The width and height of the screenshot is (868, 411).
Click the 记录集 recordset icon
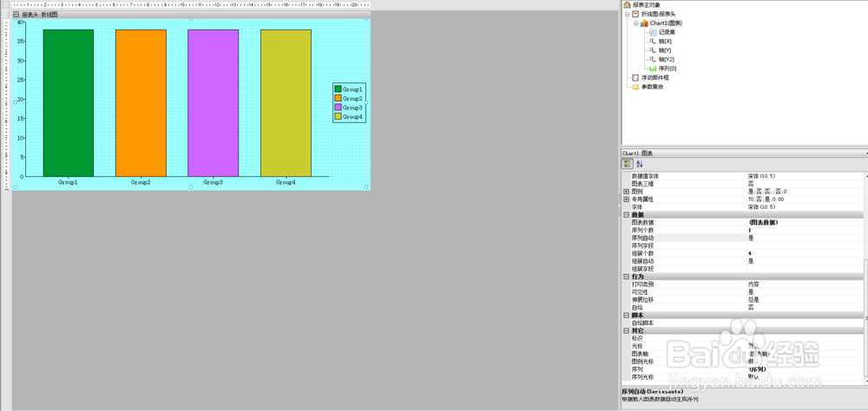653,32
